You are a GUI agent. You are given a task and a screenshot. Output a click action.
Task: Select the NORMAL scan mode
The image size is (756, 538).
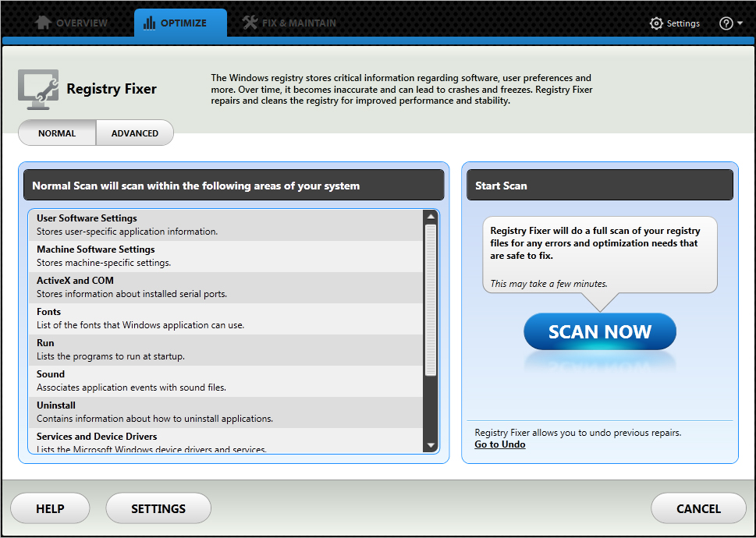point(57,133)
